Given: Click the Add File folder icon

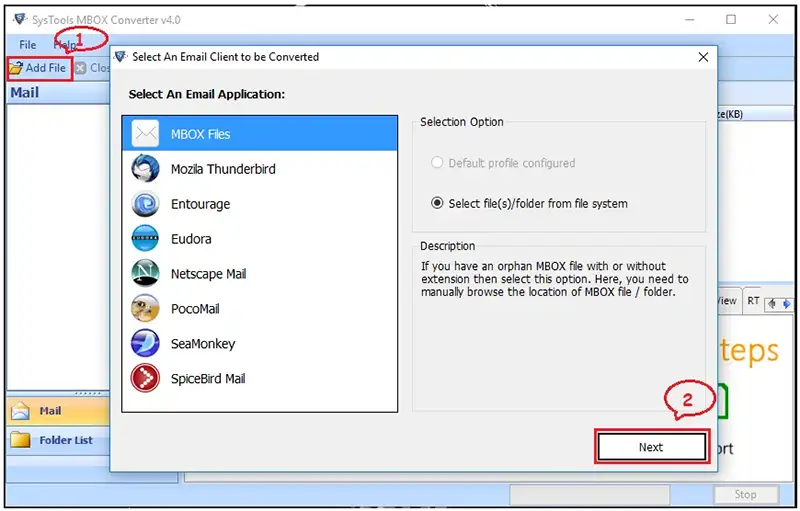Looking at the screenshot, I should click(16, 68).
